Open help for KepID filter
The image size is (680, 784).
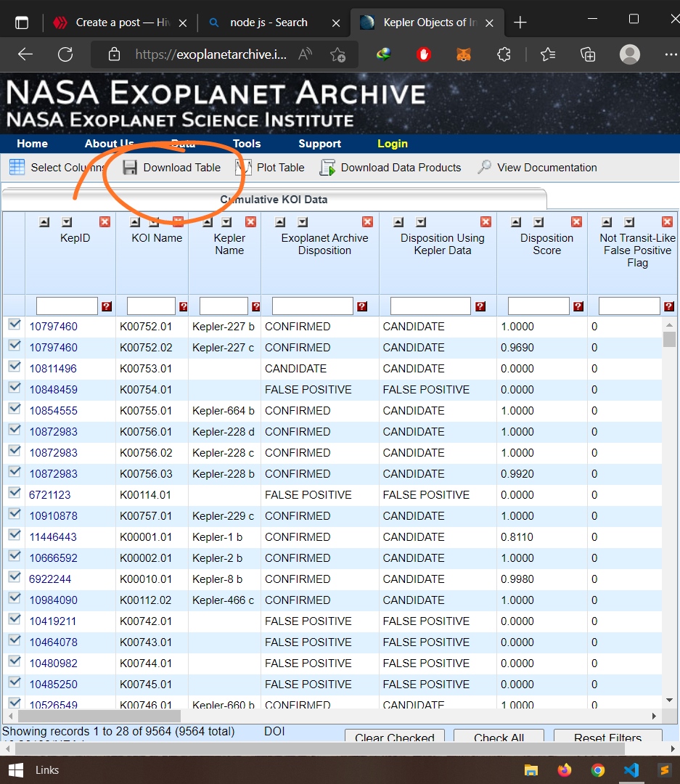coord(107,306)
